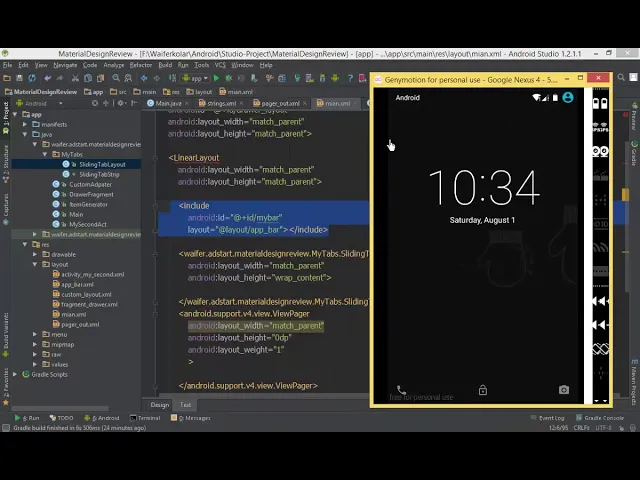Viewport: 640px width, 480px height.
Task: Open the Terminal tool window
Action: coord(145,418)
